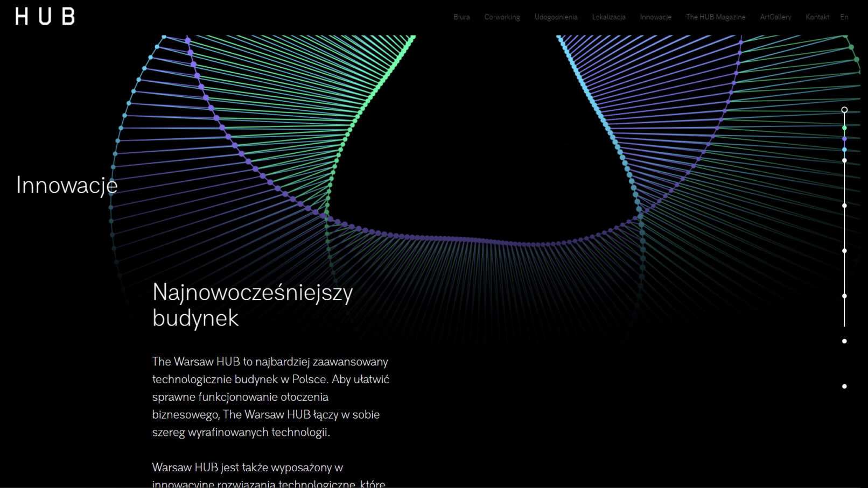Image resolution: width=868 pixels, height=488 pixels.
Task: Visit the ArtGallery page
Action: point(775,17)
